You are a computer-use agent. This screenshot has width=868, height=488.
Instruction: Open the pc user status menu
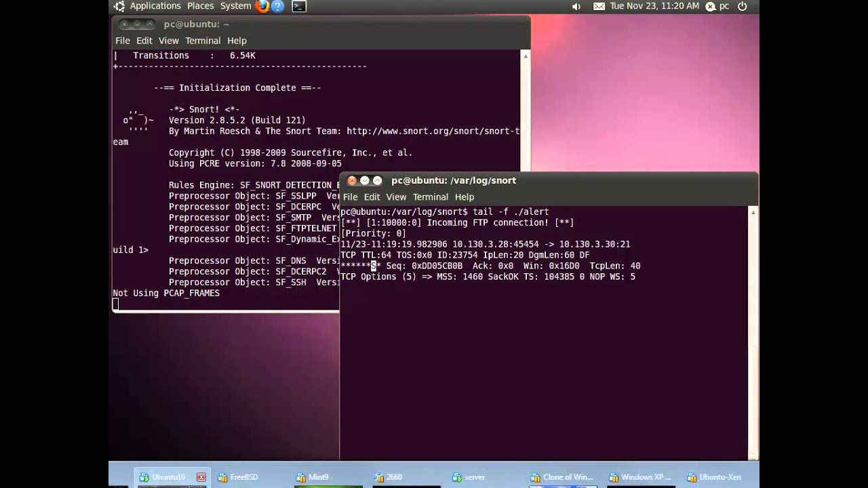coord(717,6)
